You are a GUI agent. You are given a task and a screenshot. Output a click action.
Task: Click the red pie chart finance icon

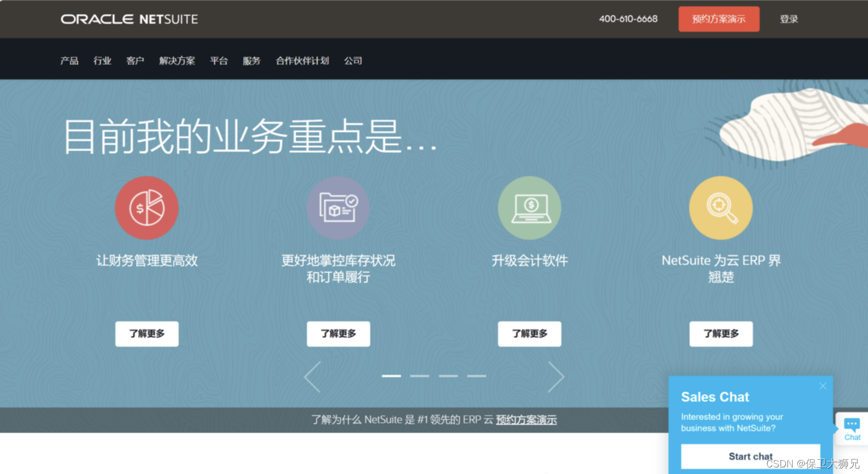pos(146,208)
